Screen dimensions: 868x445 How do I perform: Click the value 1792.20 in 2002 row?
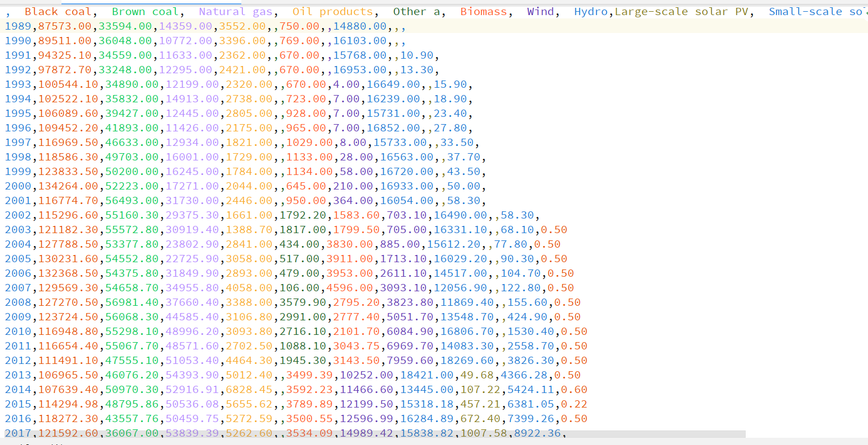point(303,215)
